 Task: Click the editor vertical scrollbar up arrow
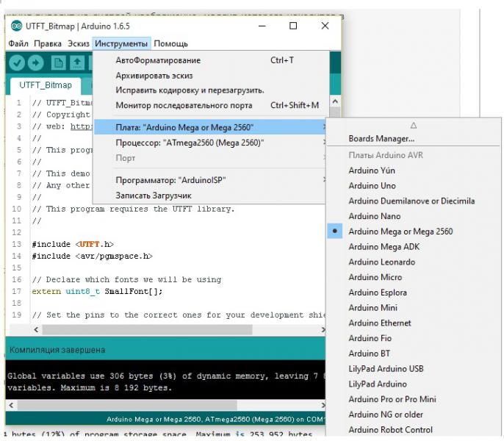pyautogui.click(x=335, y=101)
